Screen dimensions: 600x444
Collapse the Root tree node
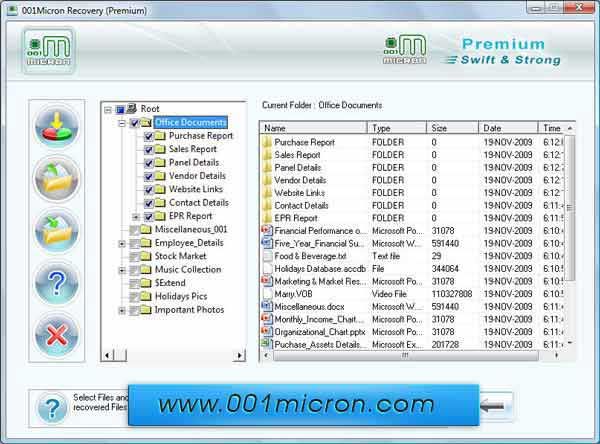click(108, 110)
